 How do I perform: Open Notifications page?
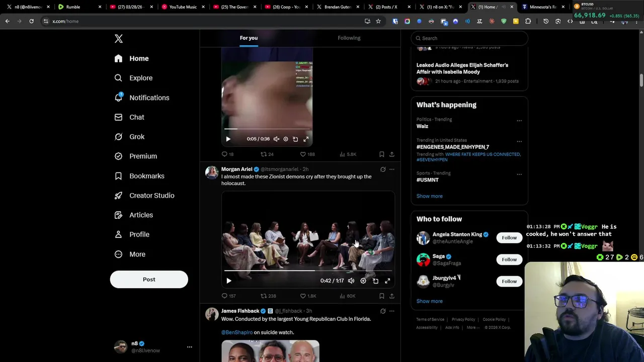pos(142,98)
